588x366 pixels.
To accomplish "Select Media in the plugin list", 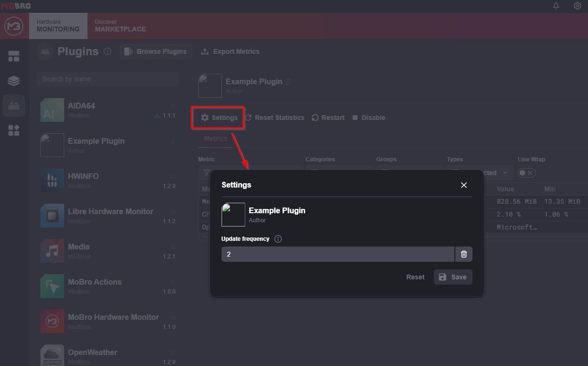I will coord(108,251).
